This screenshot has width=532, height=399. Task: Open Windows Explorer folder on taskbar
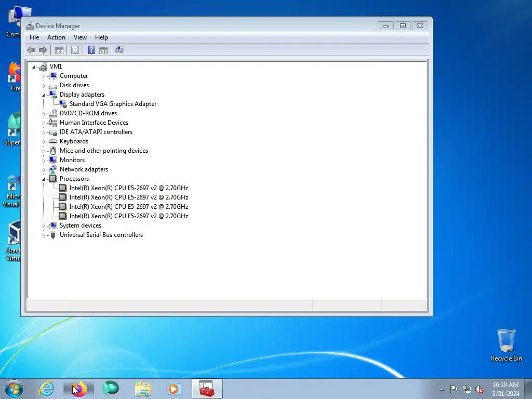(143, 389)
